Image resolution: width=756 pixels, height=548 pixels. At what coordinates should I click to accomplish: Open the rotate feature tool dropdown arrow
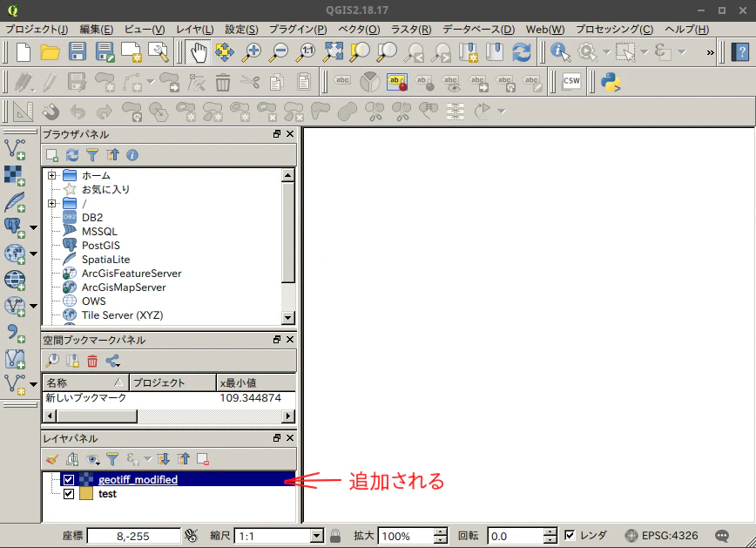pyautogui.click(x=502, y=112)
